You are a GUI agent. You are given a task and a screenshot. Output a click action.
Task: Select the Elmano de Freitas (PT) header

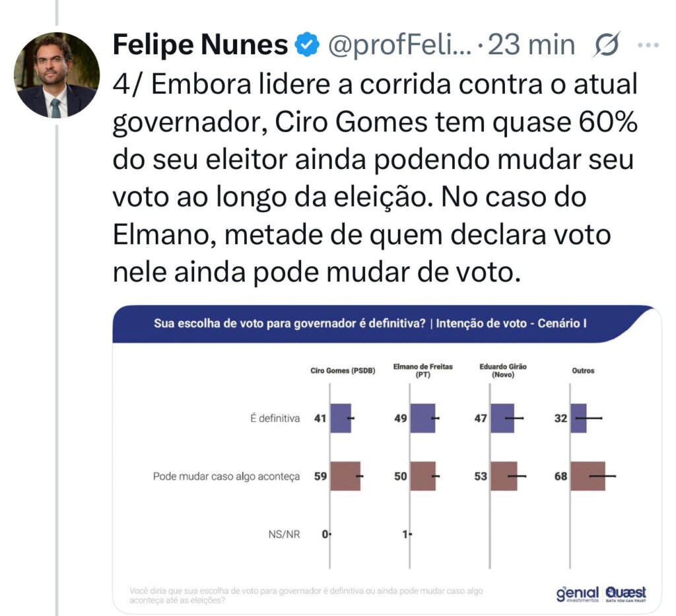423,371
